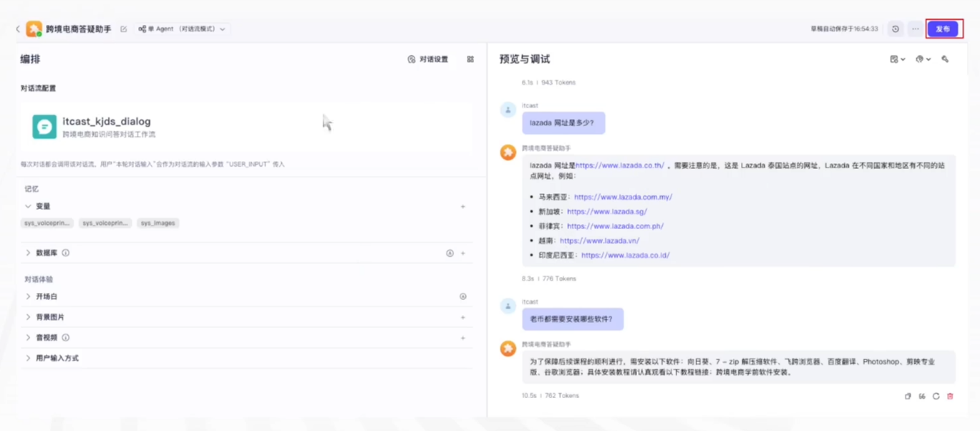The height and width of the screenshot is (431, 980).
Task: Open the second dropdown icon in 预览与调试 header
Action: point(923,59)
